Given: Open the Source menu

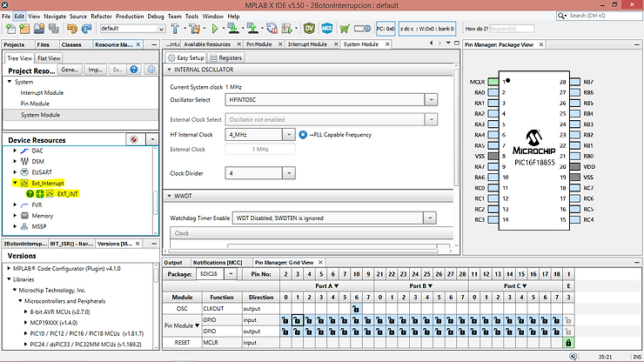Looking at the screenshot, I should 78,17.
